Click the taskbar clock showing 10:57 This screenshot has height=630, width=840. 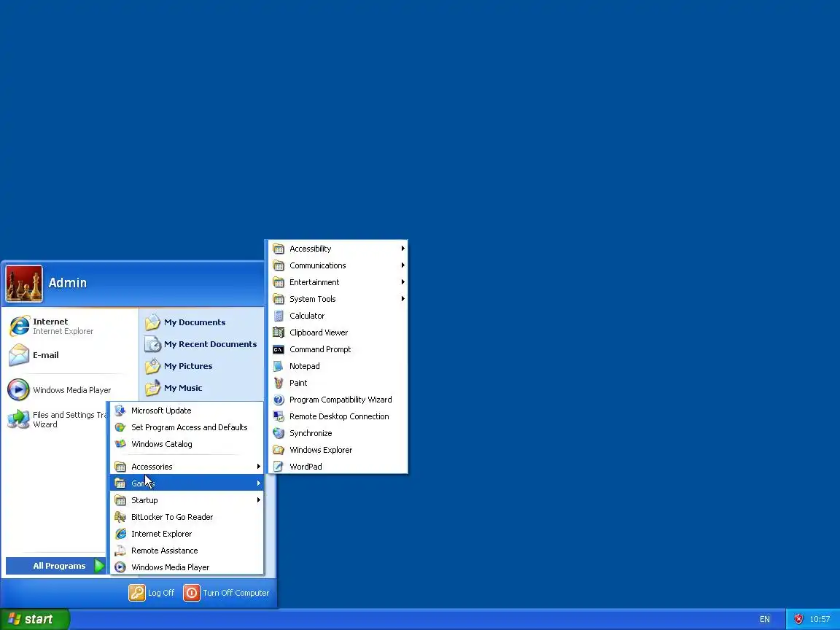pyautogui.click(x=820, y=619)
